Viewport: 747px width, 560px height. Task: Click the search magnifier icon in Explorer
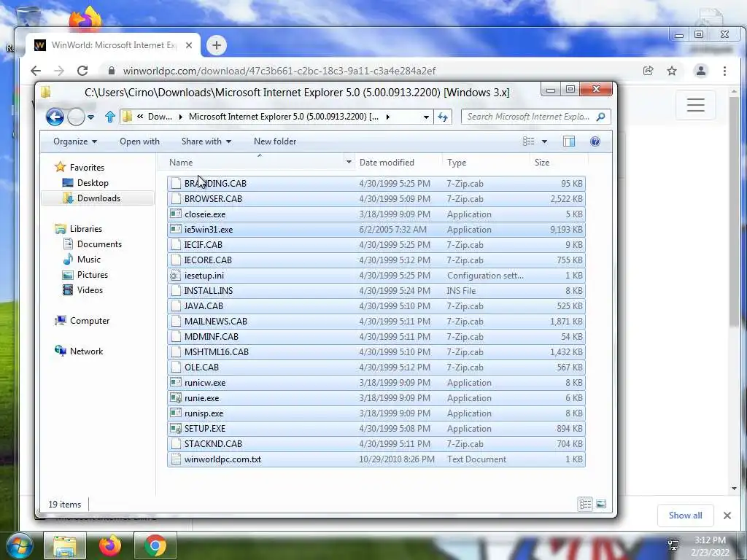point(601,117)
